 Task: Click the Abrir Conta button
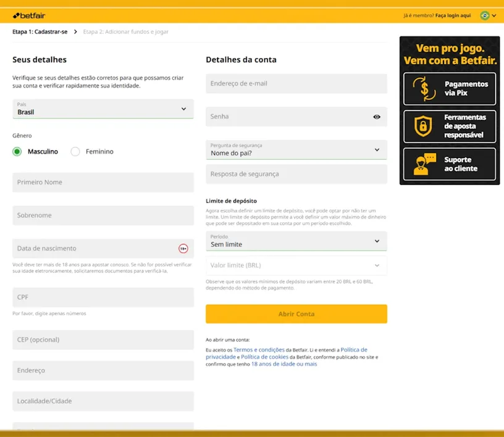(x=296, y=314)
